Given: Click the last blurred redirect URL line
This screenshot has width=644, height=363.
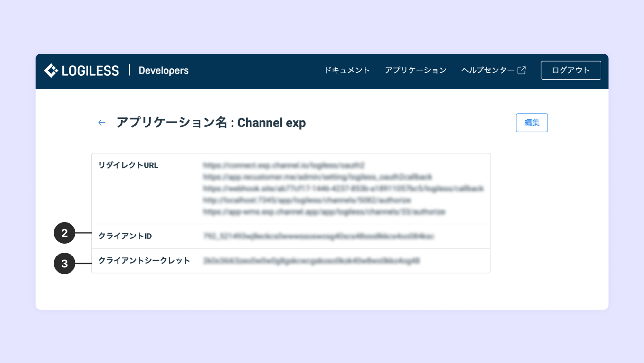Looking at the screenshot, I should 324,212.
